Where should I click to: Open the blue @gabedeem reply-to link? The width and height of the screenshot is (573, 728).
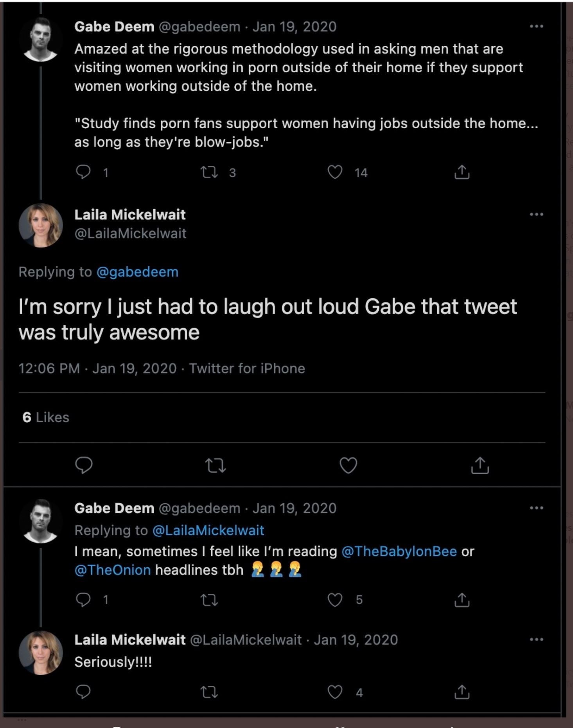tap(137, 272)
